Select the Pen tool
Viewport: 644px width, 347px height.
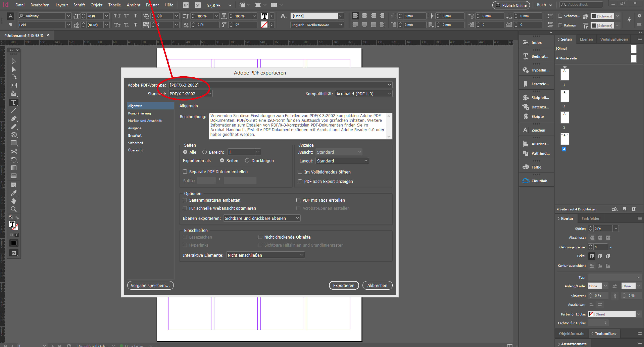[14, 118]
